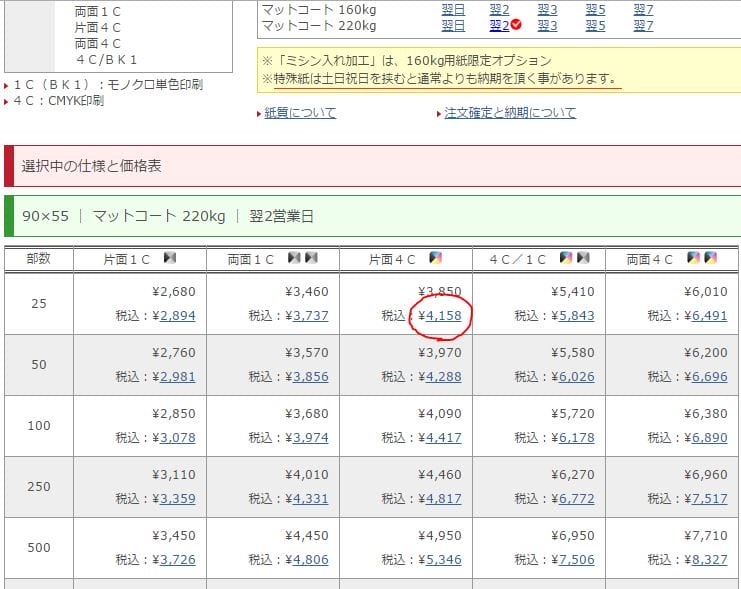This screenshot has width=741, height=589.
Task: Click the double monochrome icons beside 両面１Ｃ
Action: [x=302, y=259]
